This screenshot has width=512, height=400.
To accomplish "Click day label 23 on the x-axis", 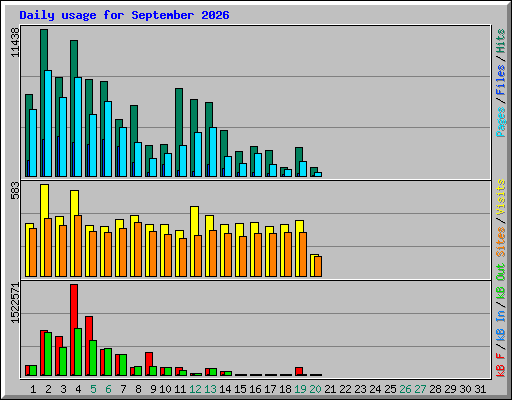I will click(x=360, y=389).
